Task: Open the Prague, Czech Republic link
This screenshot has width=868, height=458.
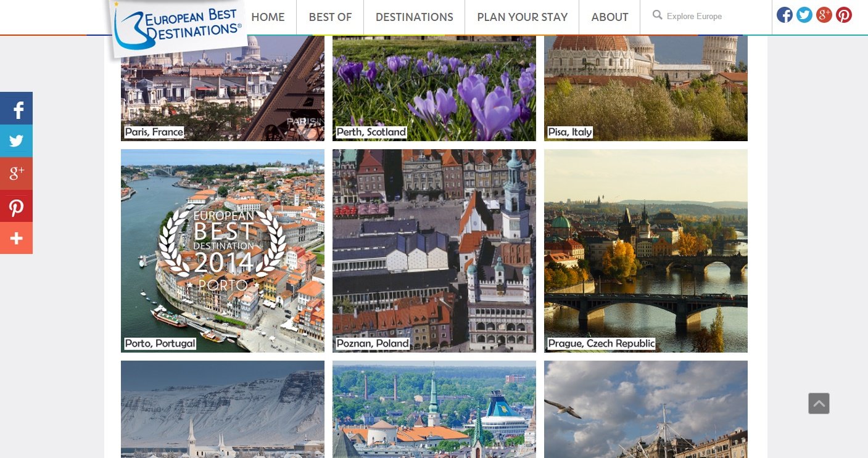Action: click(x=601, y=343)
